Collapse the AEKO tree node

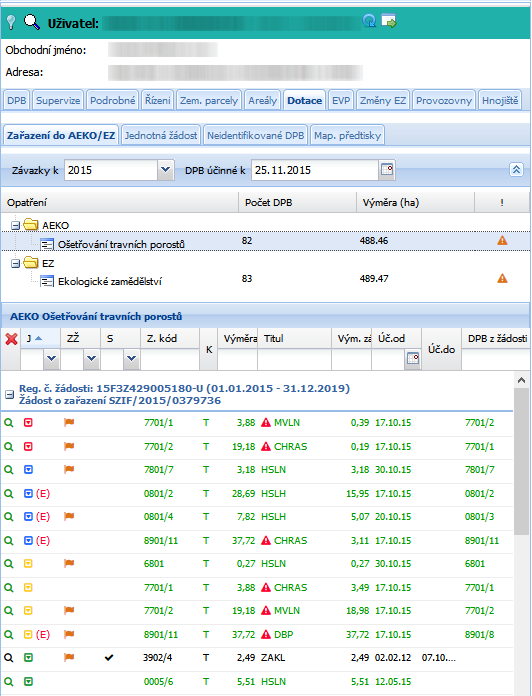click(16, 225)
